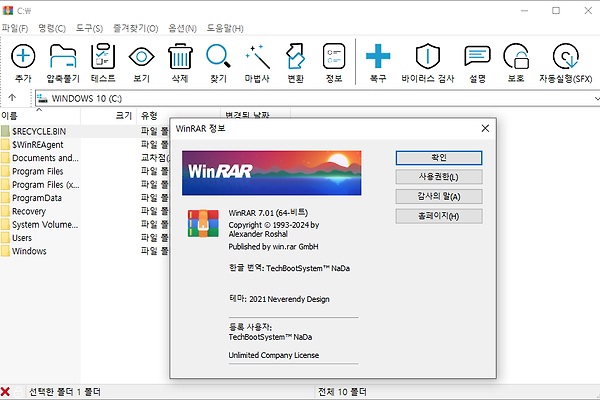Click the WinRAR banner image
The height and width of the screenshot is (400, 600).
coord(271,173)
